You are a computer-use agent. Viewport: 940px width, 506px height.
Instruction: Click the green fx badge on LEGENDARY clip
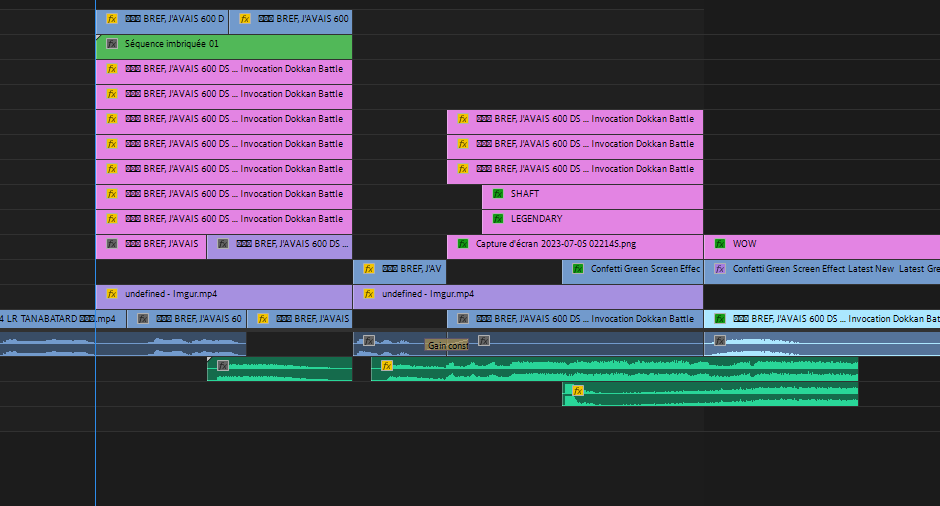coord(498,219)
